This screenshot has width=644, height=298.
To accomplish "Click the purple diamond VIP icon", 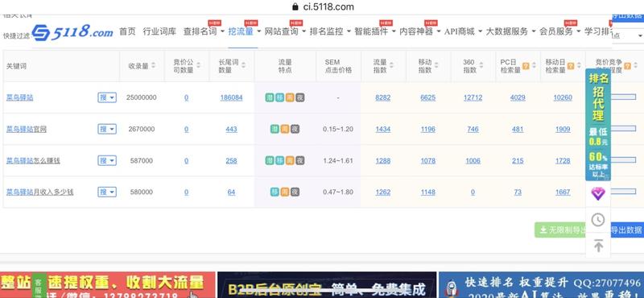I will tap(597, 193).
